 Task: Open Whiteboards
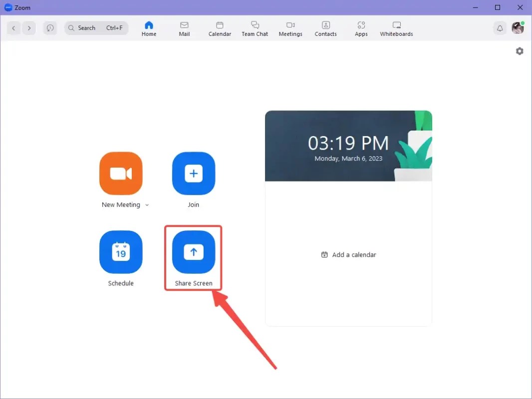click(396, 28)
